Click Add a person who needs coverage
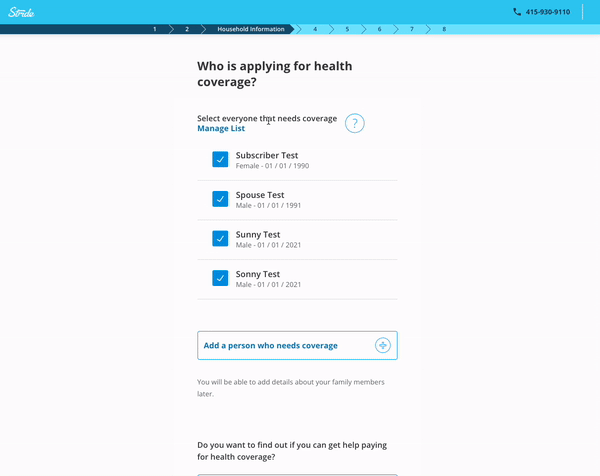The width and height of the screenshot is (600, 476). point(297,346)
